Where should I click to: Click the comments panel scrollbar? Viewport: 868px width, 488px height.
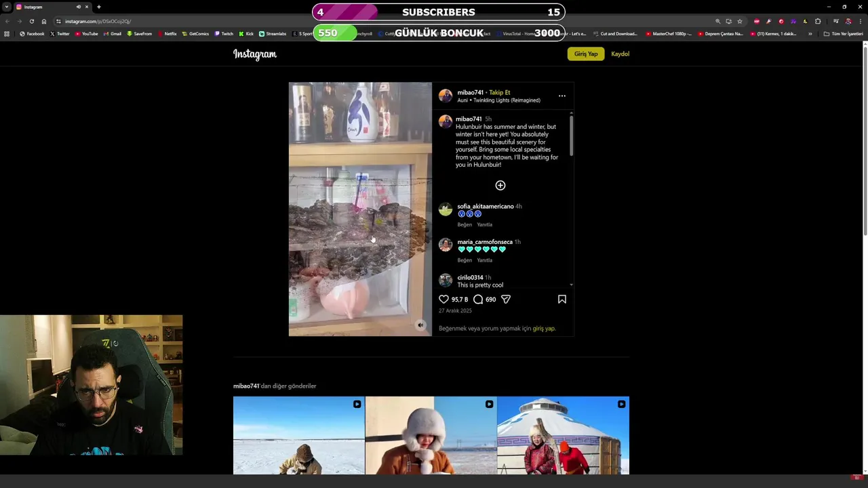click(572, 135)
